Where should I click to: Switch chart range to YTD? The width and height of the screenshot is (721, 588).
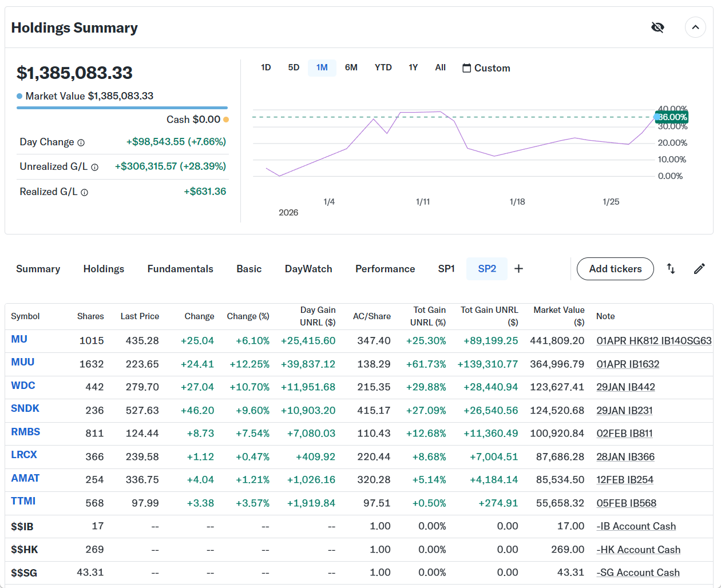[383, 67]
